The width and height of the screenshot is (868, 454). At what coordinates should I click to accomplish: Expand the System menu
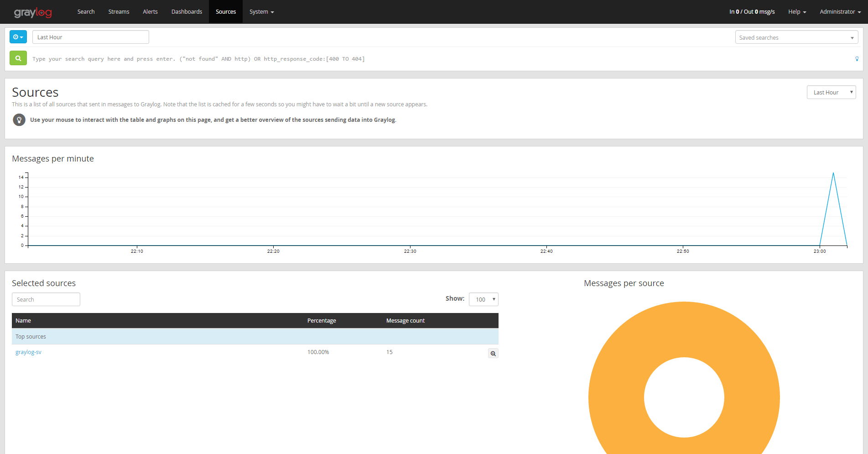pyautogui.click(x=261, y=12)
